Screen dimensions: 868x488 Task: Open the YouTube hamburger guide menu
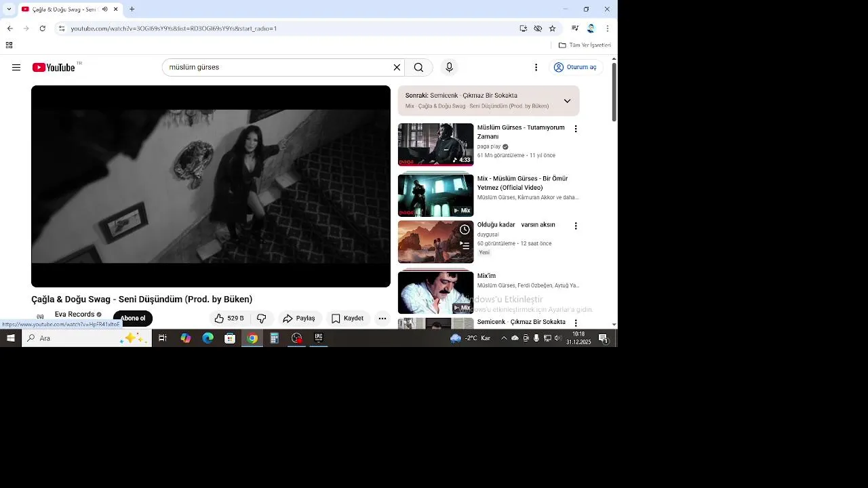16,67
